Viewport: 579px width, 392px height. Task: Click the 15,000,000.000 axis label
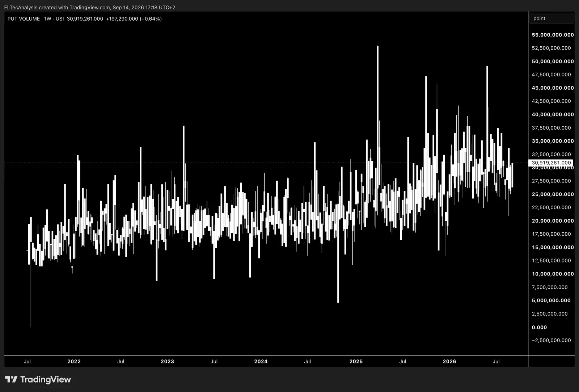click(x=553, y=247)
